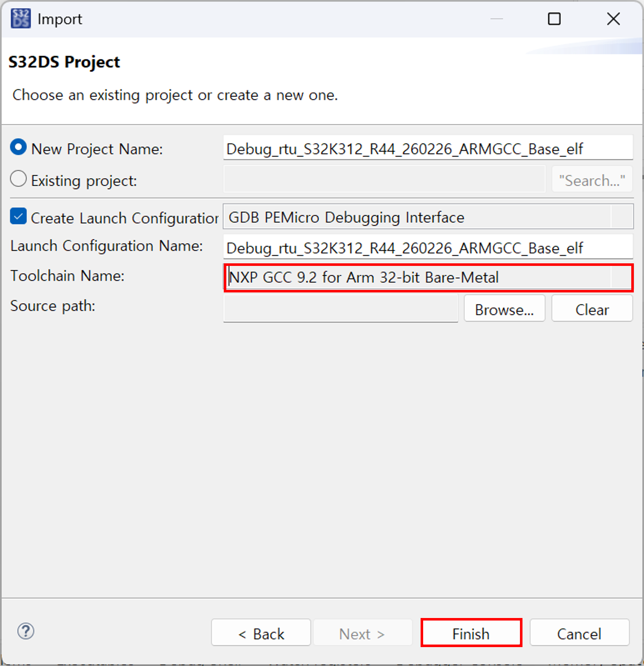Viewport: 644px width, 666px height.
Task: Click the Existing project text field
Action: (x=385, y=179)
